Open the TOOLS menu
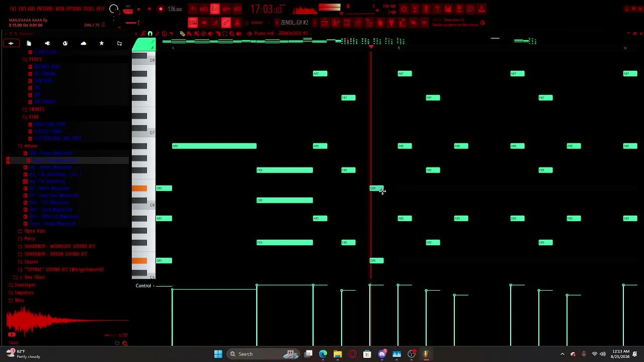Screen dimensions: 644x362 click(x=89, y=9)
